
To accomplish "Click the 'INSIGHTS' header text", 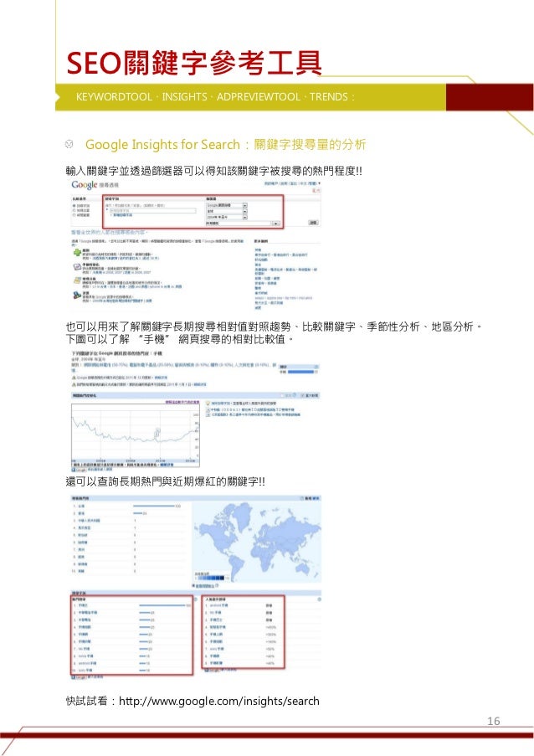I will pyautogui.click(x=185, y=96).
